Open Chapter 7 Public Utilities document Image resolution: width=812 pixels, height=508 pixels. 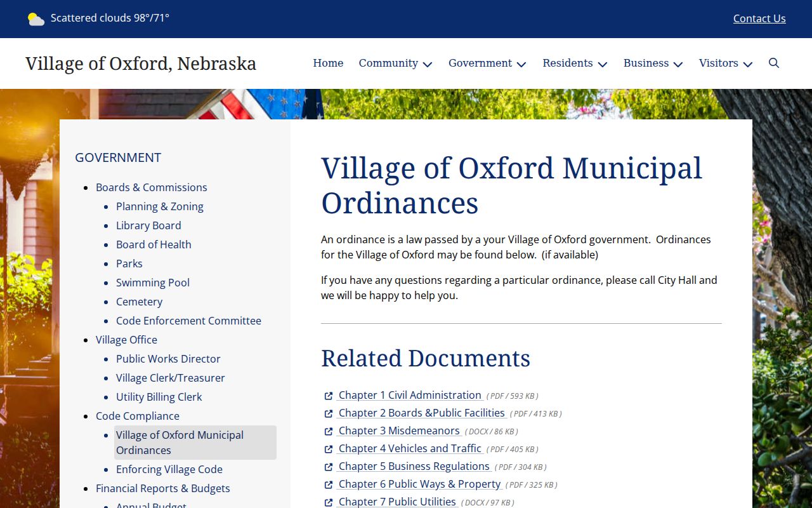(x=397, y=502)
